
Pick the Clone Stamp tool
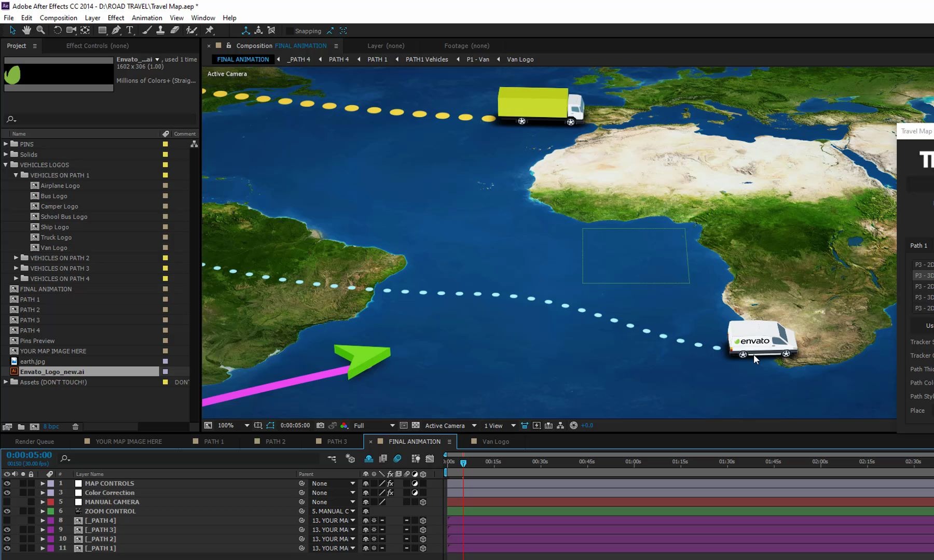point(161,31)
